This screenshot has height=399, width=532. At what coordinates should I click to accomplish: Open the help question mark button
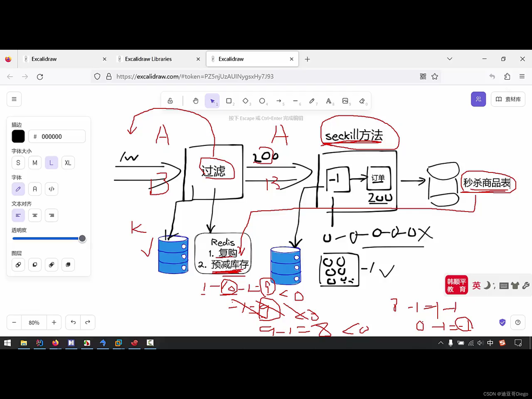[518, 322]
